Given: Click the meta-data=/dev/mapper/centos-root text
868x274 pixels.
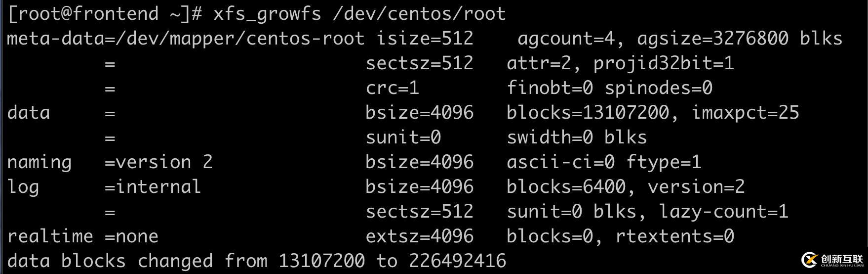Looking at the screenshot, I should click(x=186, y=39).
